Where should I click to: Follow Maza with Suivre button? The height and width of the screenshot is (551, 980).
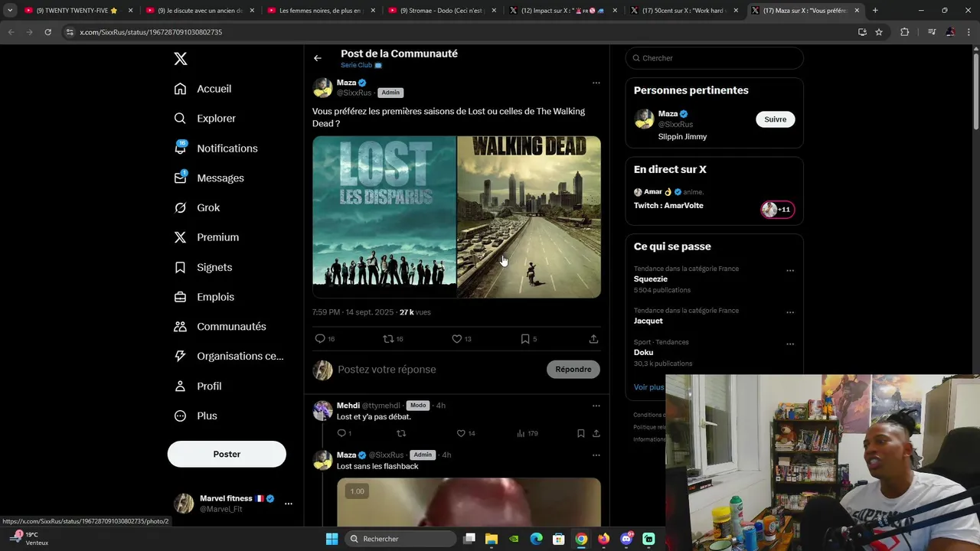point(776,119)
